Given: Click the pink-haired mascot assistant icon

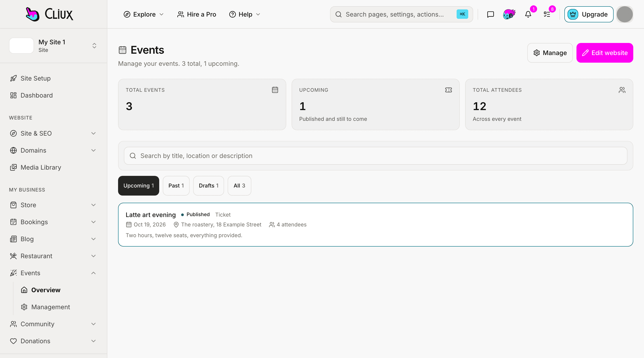Looking at the screenshot, I should [x=509, y=14].
